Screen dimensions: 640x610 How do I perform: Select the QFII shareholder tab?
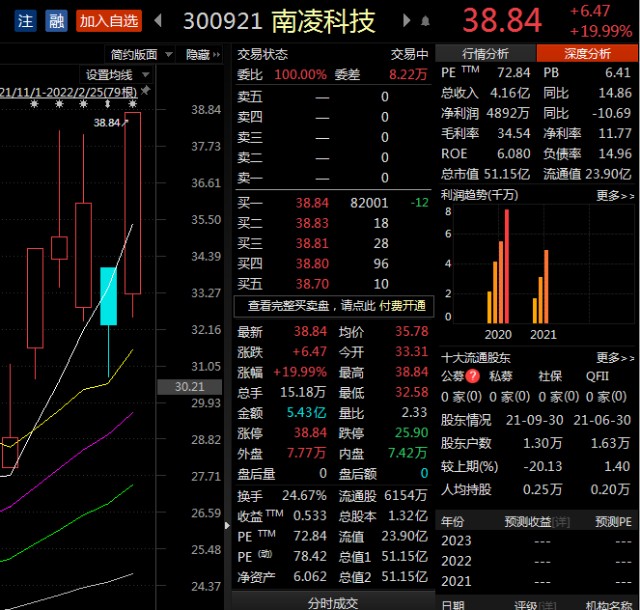[x=597, y=376]
